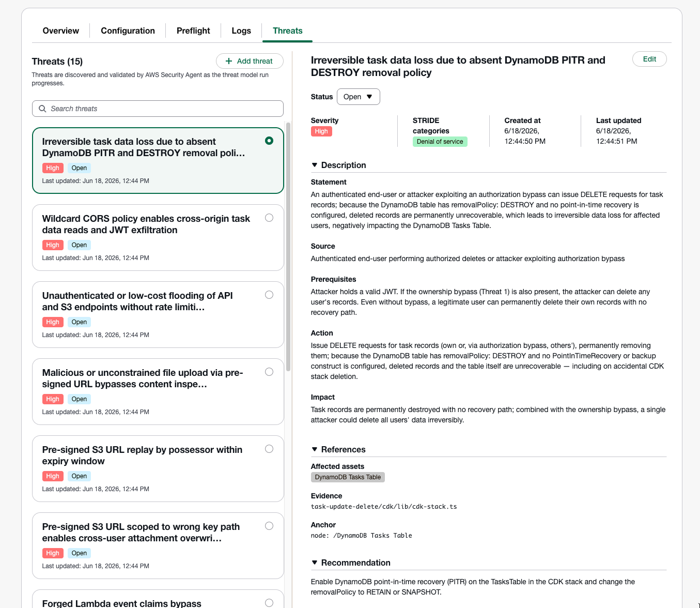Open the Preflight tab
This screenshot has height=608, width=700.
tap(193, 31)
